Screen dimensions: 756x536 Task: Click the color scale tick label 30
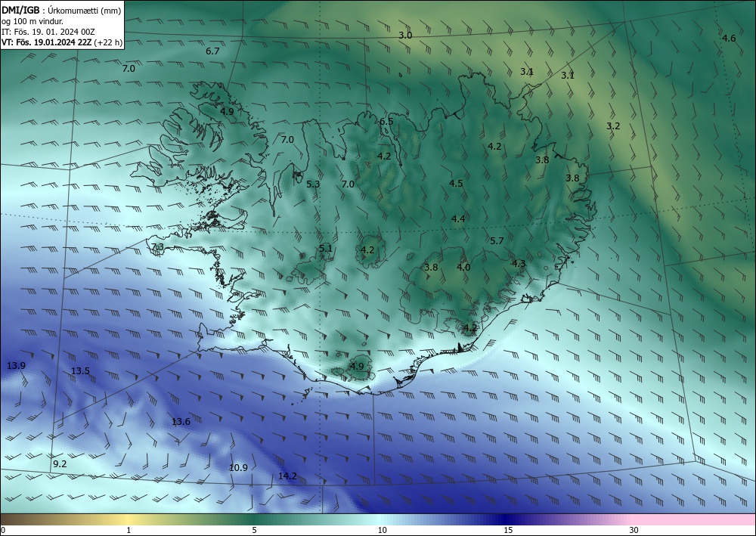coord(634,531)
